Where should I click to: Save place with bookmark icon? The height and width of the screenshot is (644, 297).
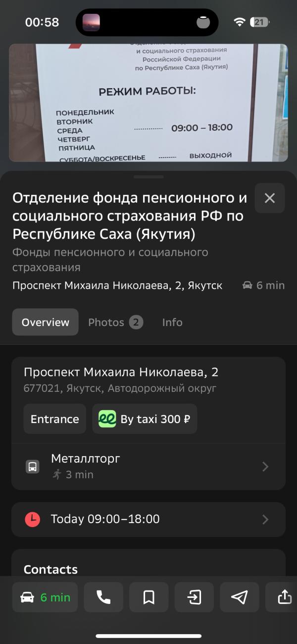click(148, 597)
